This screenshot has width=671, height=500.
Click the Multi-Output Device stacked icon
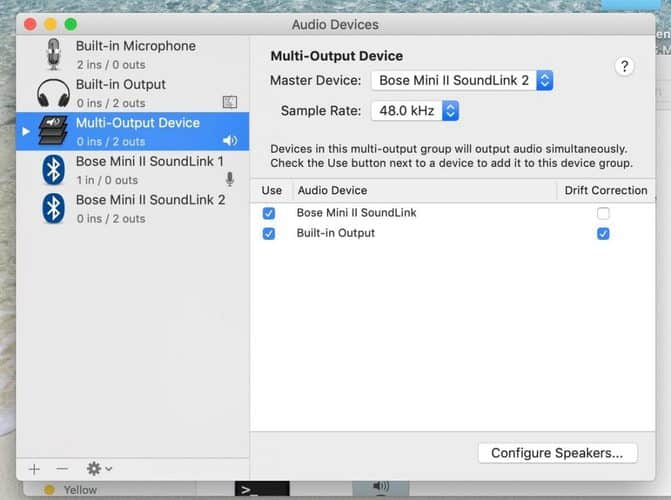click(53, 131)
